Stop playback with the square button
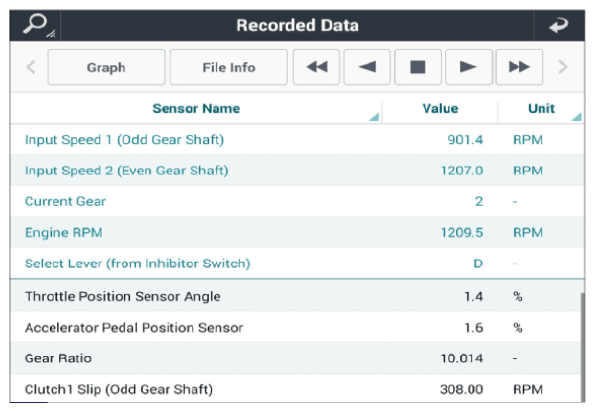The height and width of the screenshot is (412, 595). coord(418,67)
